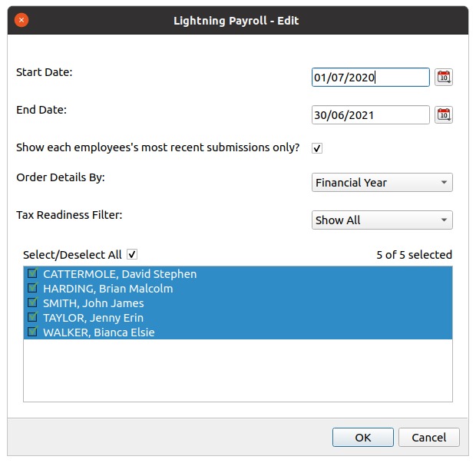Open the Tax Readiness Filter dropdown
The image size is (476, 463).
coord(382,220)
